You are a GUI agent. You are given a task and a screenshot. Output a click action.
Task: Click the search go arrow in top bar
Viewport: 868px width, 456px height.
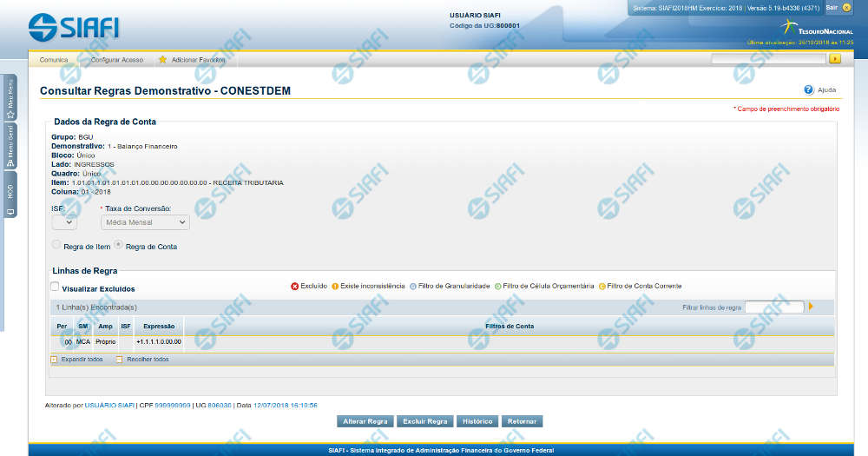coord(835,59)
